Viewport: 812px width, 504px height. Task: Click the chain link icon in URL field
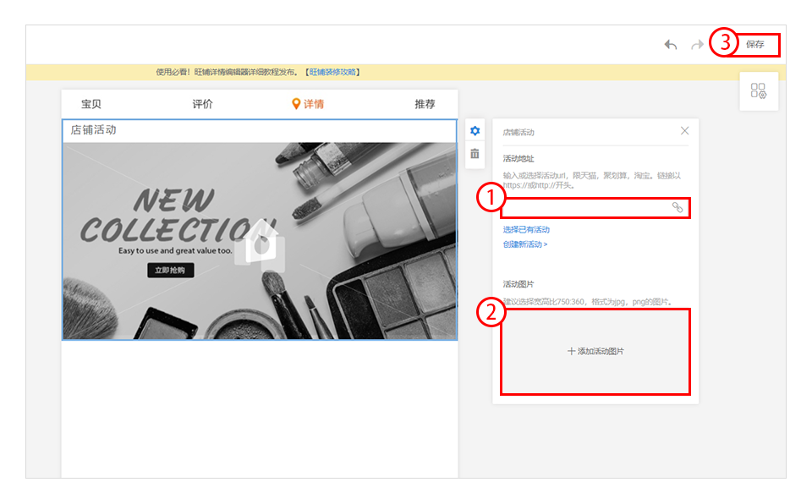coord(678,207)
